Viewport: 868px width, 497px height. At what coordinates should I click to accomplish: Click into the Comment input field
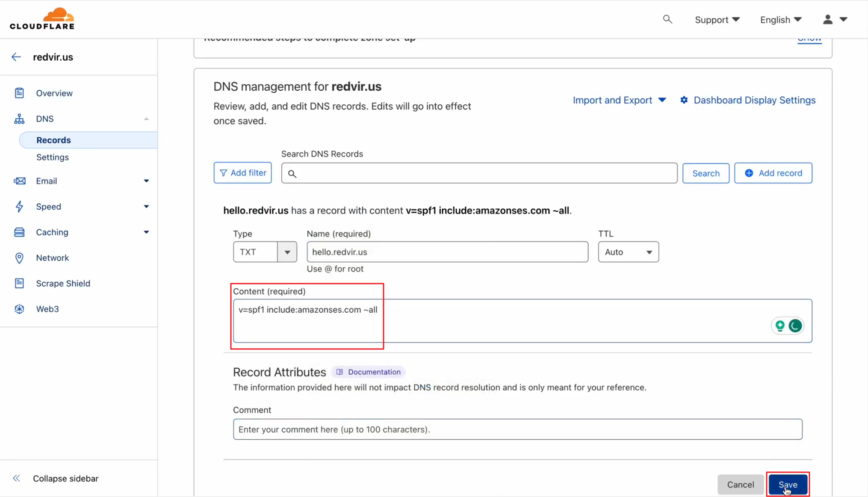pos(517,429)
